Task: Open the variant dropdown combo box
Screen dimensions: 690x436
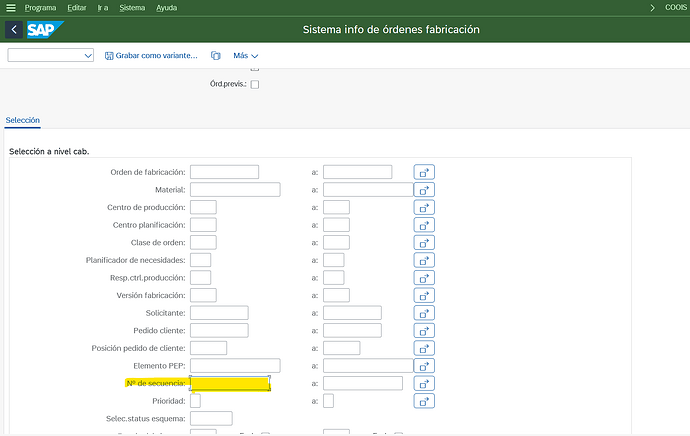Action: tap(51, 56)
